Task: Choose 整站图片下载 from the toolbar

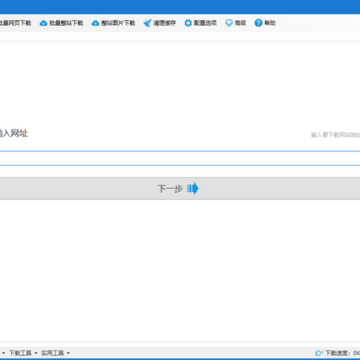Action: pyautogui.click(x=118, y=23)
